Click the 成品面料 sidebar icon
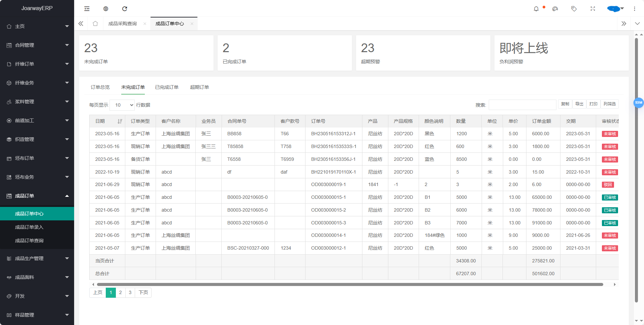The image size is (644, 325). pos(9,277)
